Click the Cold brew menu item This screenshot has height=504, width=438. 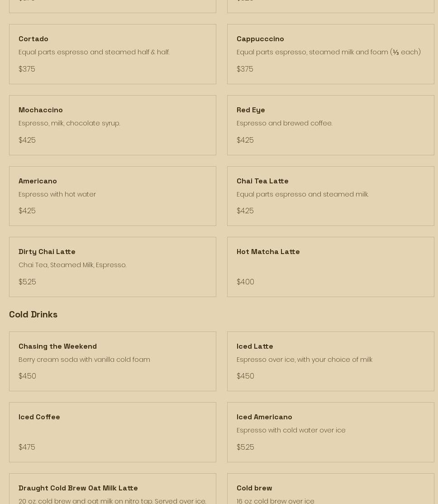coord(254,488)
